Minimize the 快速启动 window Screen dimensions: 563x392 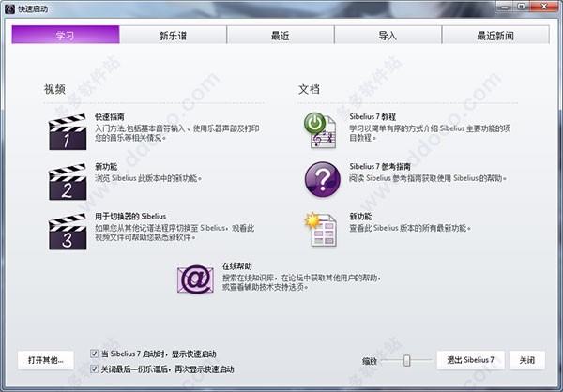505,7
